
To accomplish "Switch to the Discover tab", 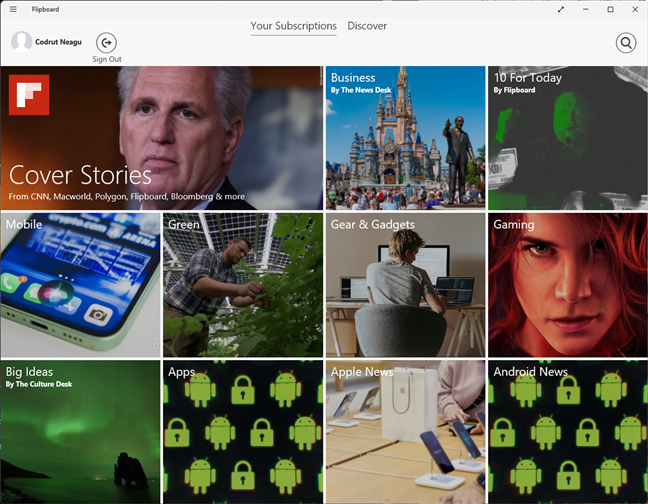I will (x=367, y=26).
